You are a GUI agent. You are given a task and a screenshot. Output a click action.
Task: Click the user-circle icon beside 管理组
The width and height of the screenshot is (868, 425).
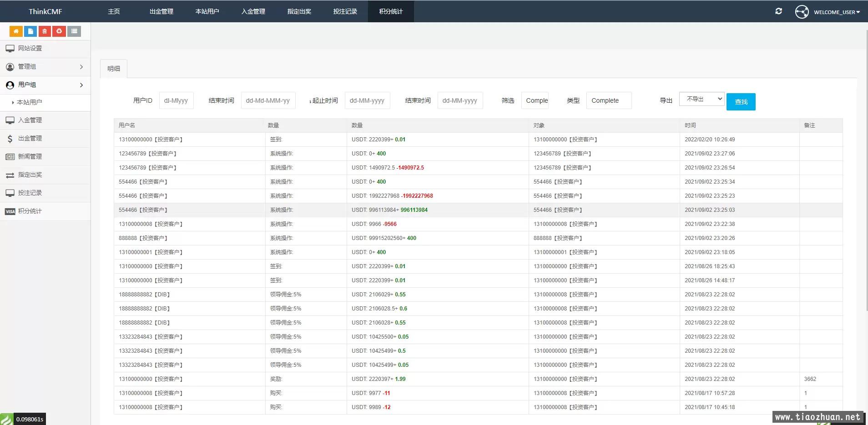click(10, 67)
